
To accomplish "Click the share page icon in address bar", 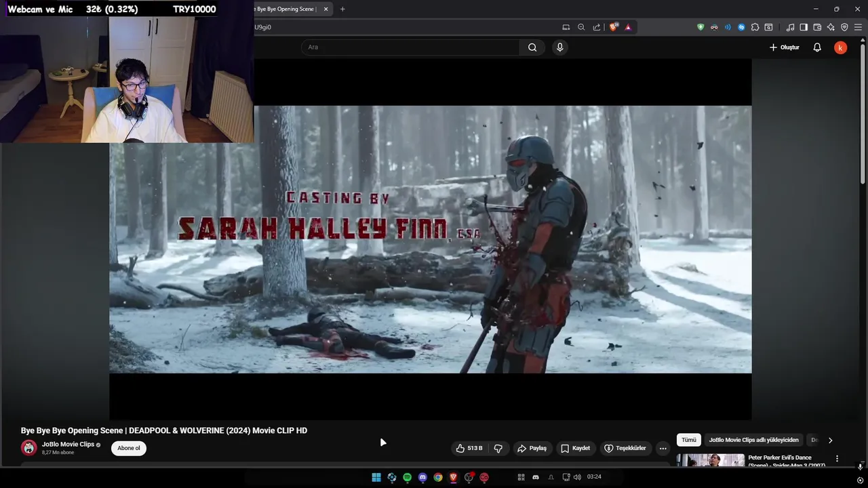I will coord(597,27).
